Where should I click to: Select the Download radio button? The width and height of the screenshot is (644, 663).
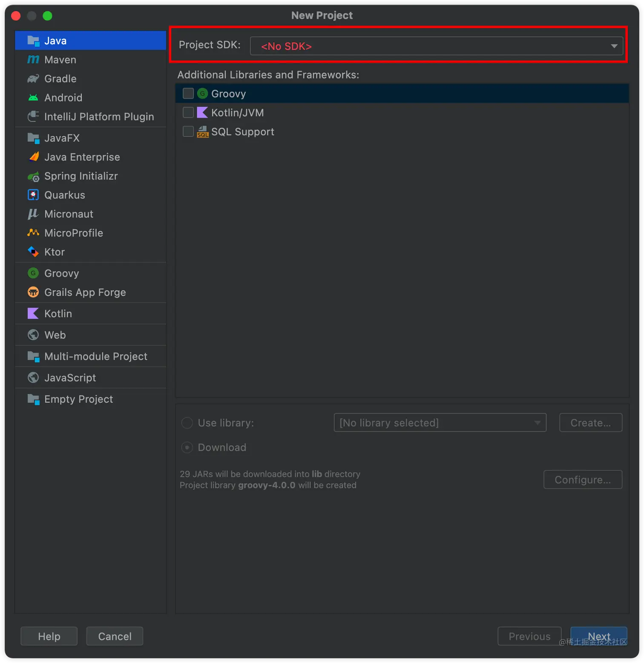(187, 448)
